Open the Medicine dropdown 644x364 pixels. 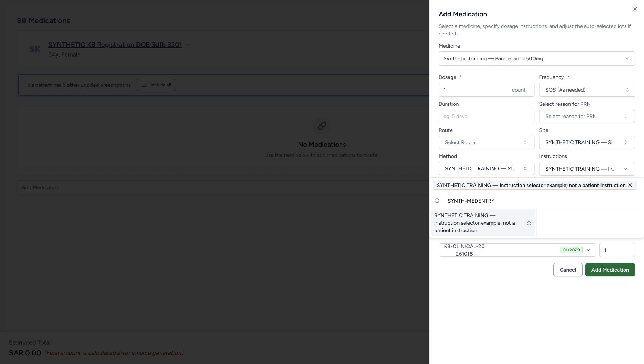pos(537,58)
